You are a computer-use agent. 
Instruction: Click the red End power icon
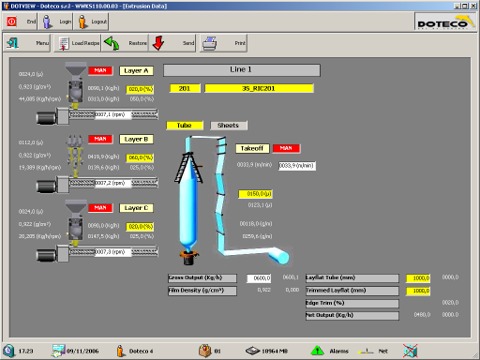pyautogui.click(x=12, y=22)
